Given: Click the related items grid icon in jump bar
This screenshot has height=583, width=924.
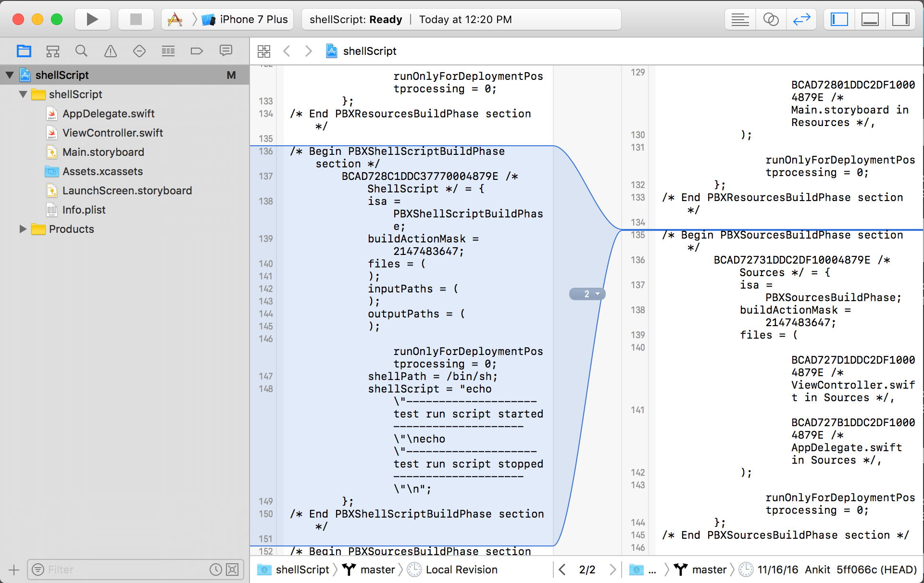Looking at the screenshot, I should 264,51.
